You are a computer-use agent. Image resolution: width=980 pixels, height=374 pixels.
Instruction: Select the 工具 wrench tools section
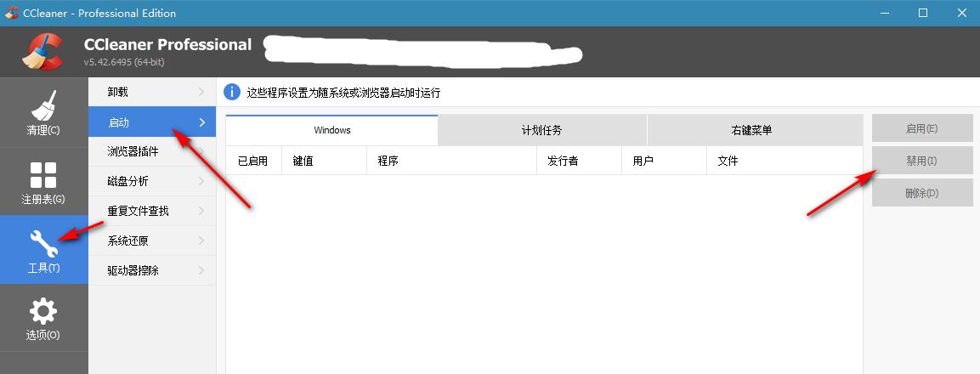click(x=43, y=250)
